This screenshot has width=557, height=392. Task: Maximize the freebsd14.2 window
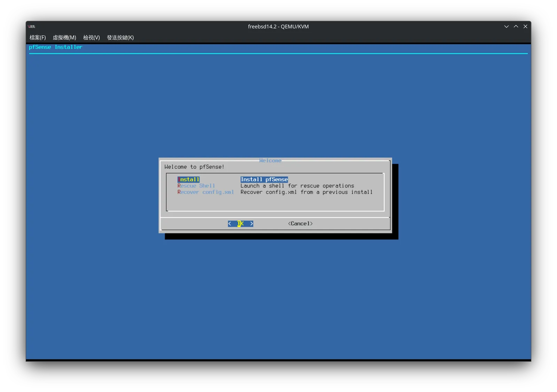coord(516,26)
